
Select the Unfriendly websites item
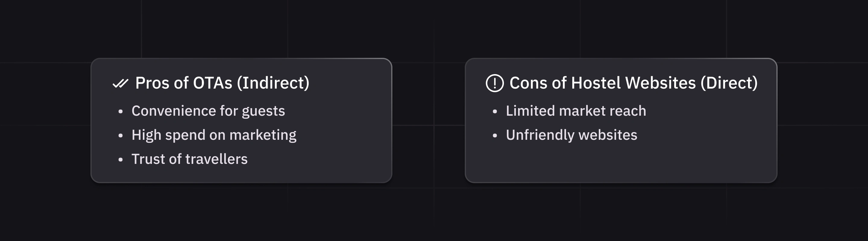pyautogui.click(x=571, y=135)
